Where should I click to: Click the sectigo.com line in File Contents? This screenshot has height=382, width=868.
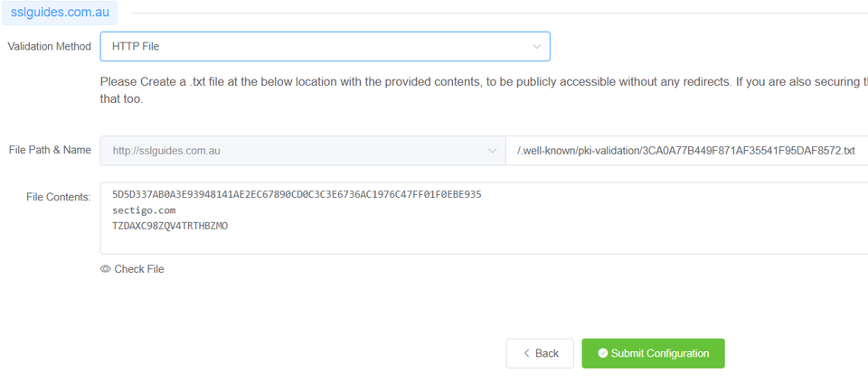coord(144,210)
